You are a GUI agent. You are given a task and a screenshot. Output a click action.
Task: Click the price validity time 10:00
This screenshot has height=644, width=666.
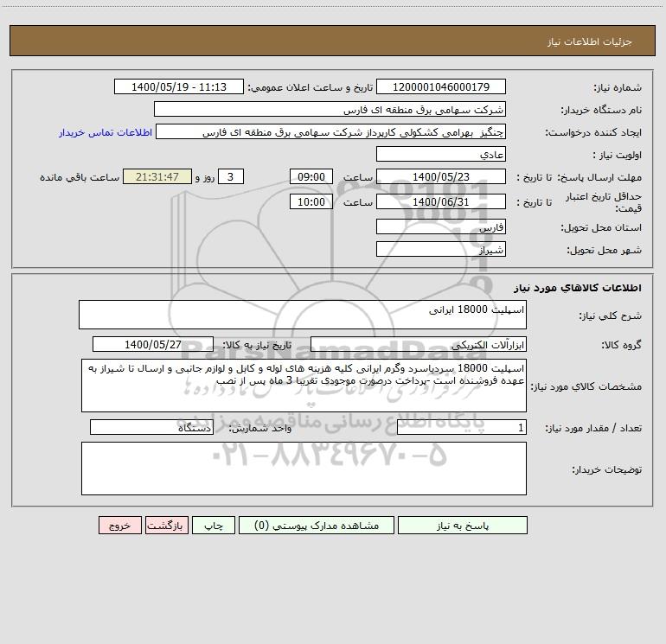pyautogui.click(x=311, y=201)
